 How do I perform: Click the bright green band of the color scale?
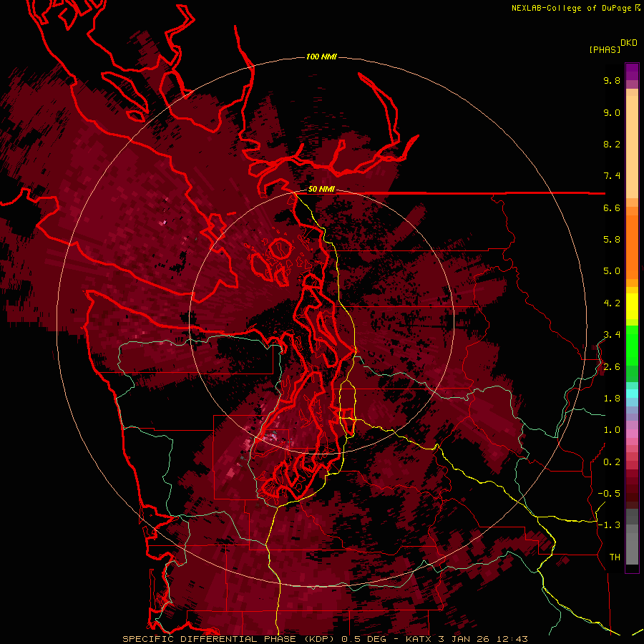pos(632,345)
